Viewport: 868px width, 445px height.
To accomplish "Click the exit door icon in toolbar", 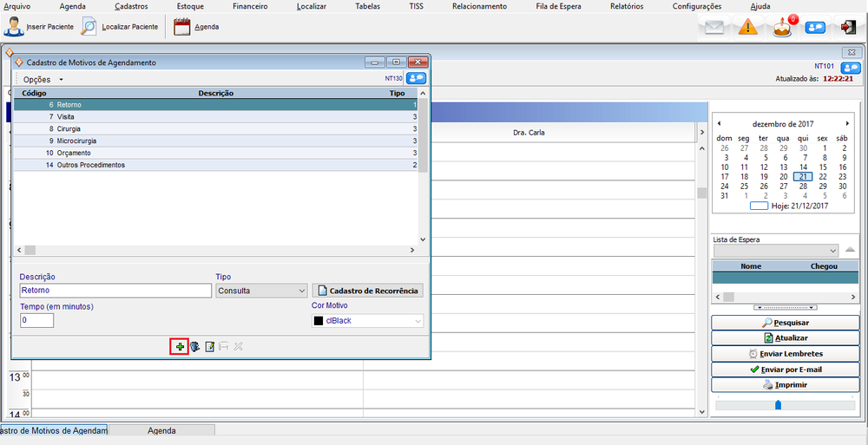I will (x=848, y=27).
